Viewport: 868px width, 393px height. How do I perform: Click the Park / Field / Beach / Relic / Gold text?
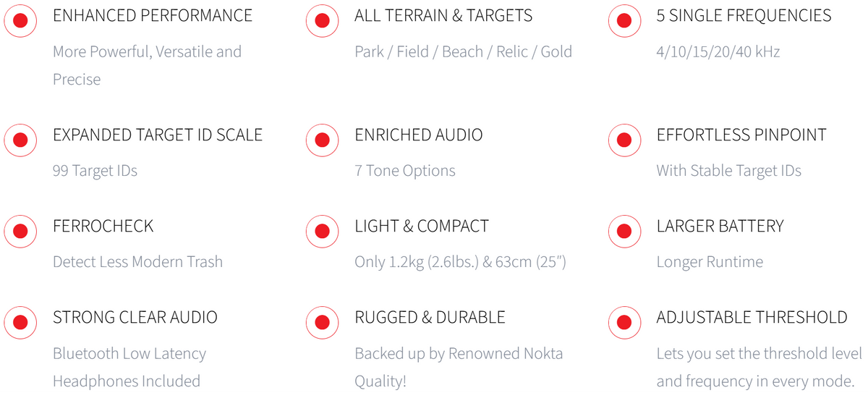(x=463, y=51)
